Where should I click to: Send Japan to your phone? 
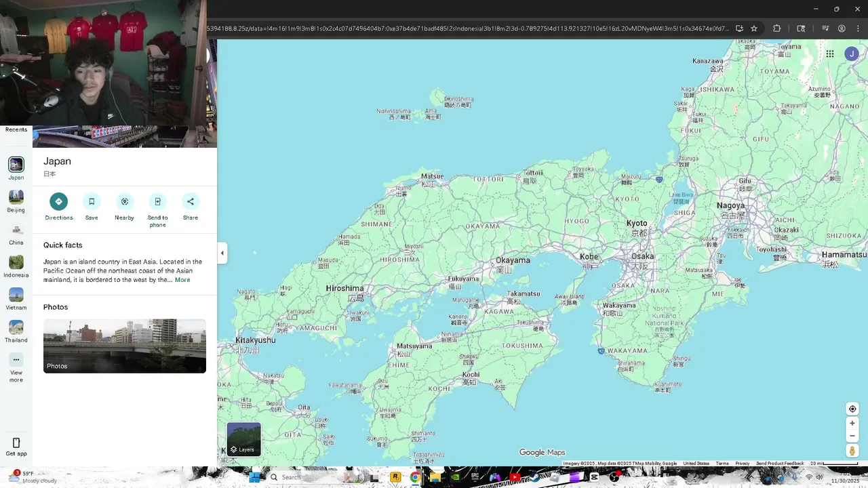(157, 201)
